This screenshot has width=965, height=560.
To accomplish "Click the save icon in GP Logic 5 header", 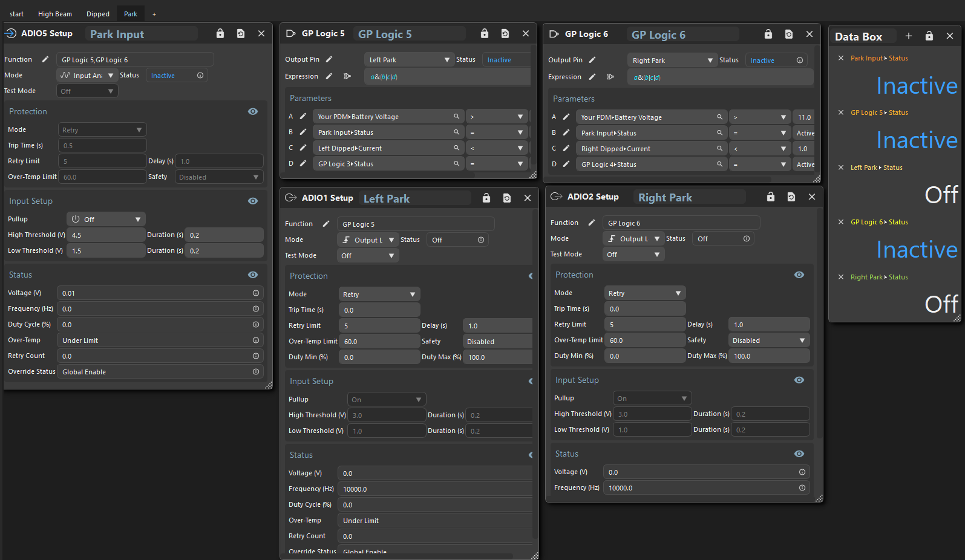I will click(505, 34).
